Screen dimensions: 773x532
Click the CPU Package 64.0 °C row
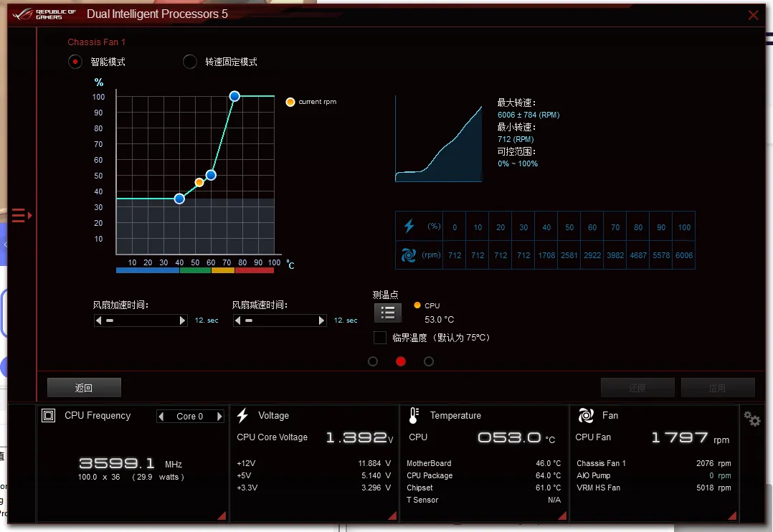click(x=483, y=476)
